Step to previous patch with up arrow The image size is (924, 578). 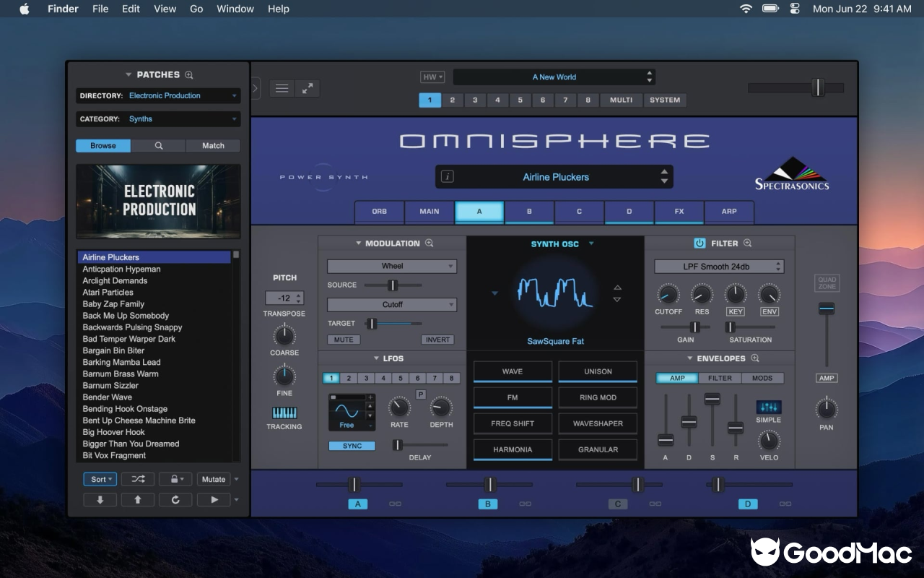click(137, 499)
